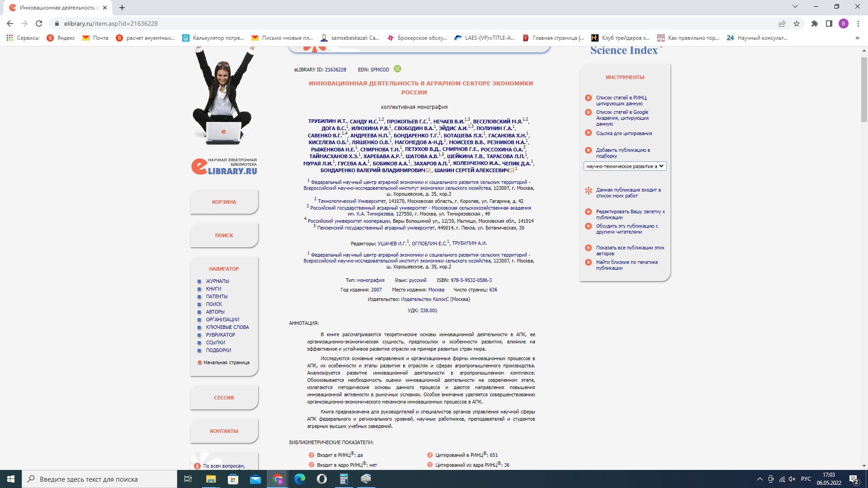This screenshot has height=488, width=868.
Task: Switch input language РУС
Action: pos(806,479)
